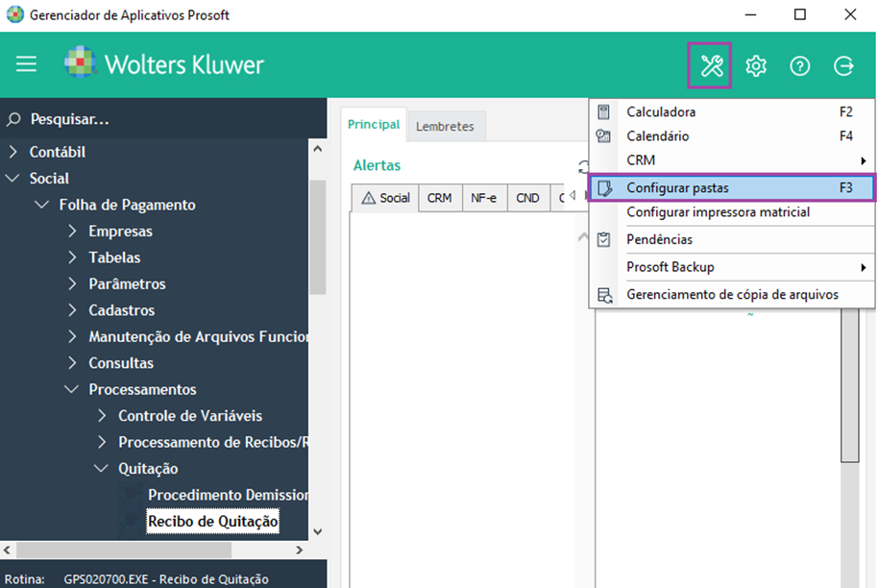Viewport: 878px width, 588px height.
Task: Click the help question mark icon
Action: pyautogui.click(x=799, y=66)
